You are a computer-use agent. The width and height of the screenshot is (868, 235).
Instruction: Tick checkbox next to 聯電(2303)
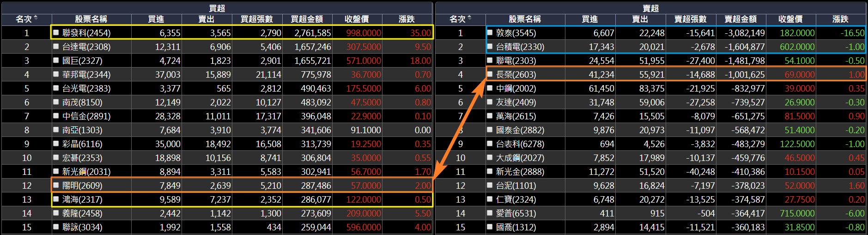click(x=490, y=61)
